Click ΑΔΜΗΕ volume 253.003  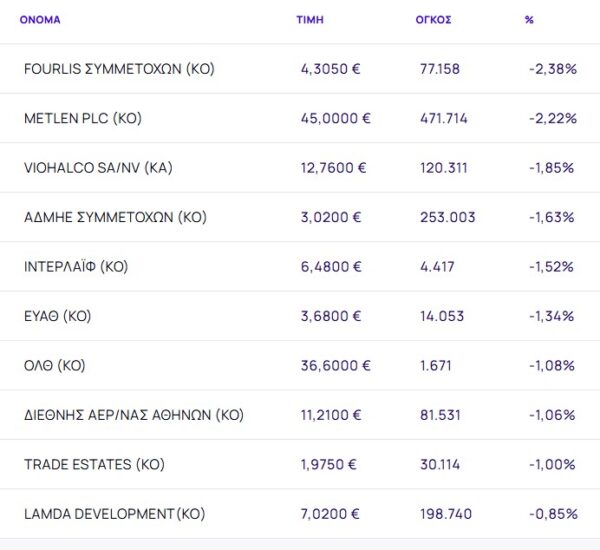448,217
